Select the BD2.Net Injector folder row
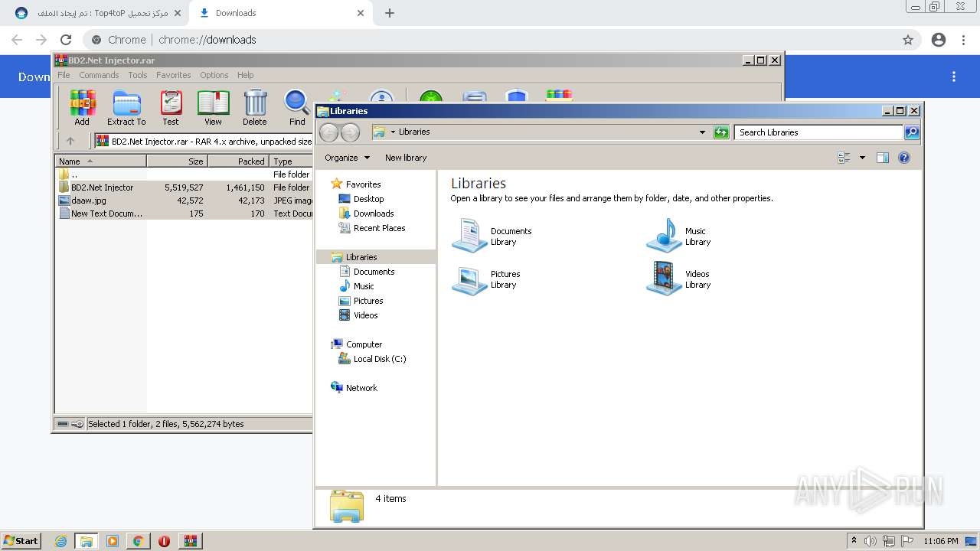Image resolution: width=980 pixels, height=551 pixels. tap(184, 187)
